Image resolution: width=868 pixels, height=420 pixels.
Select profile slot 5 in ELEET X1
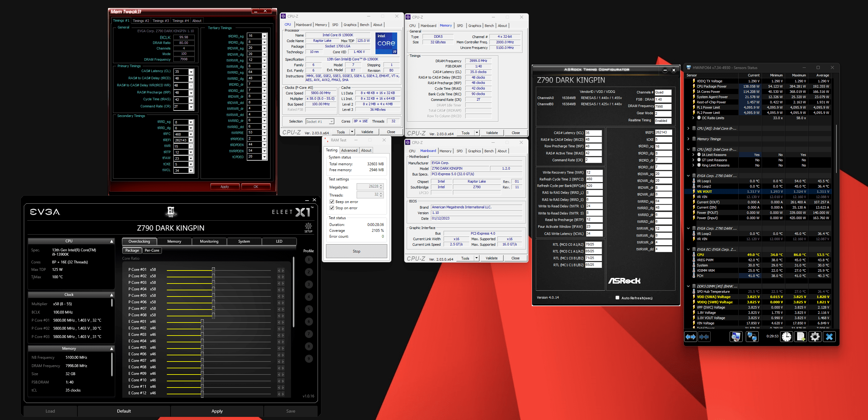tap(309, 309)
